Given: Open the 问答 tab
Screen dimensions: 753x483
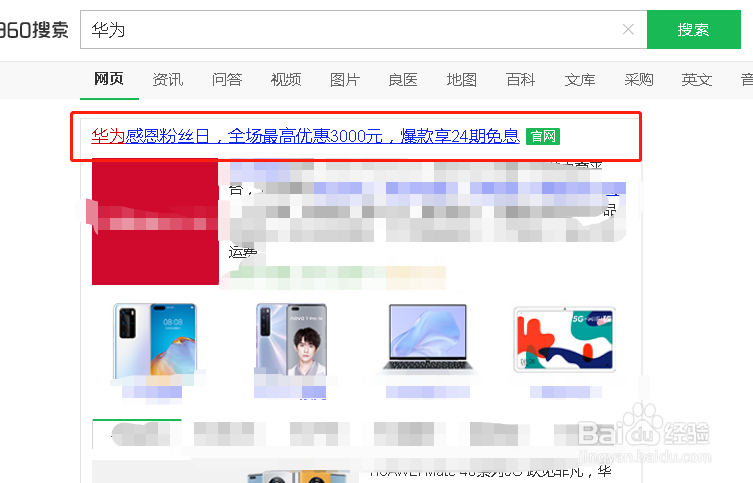Looking at the screenshot, I should (227, 79).
